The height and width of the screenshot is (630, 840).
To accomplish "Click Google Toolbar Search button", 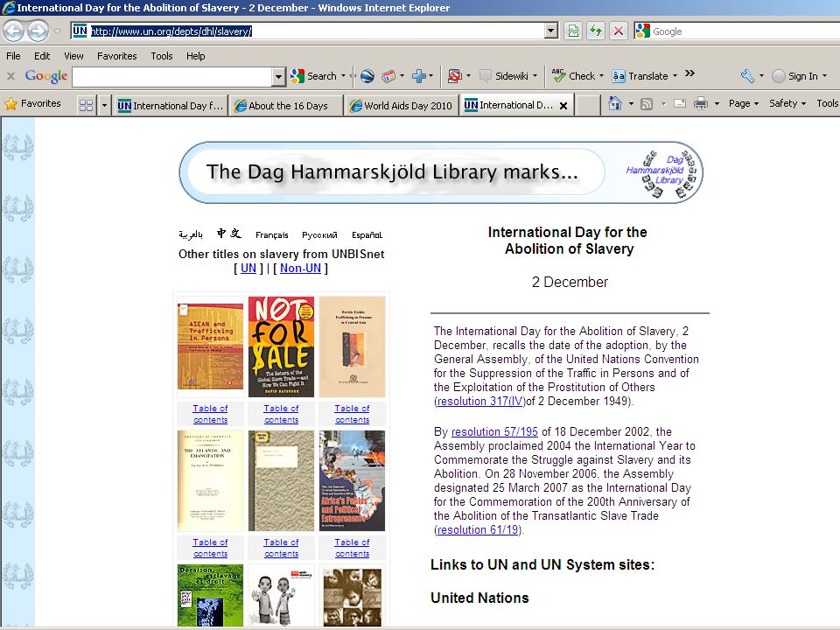I will pyautogui.click(x=314, y=76).
